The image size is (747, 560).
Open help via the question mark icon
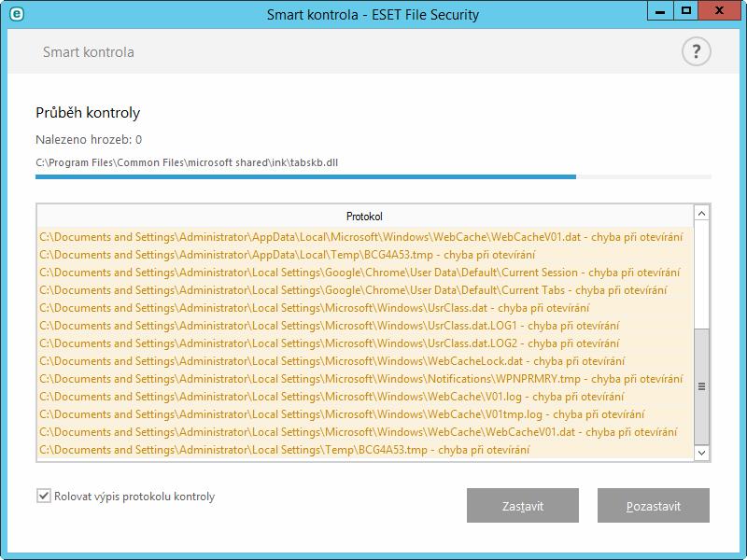[x=696, y=51]
